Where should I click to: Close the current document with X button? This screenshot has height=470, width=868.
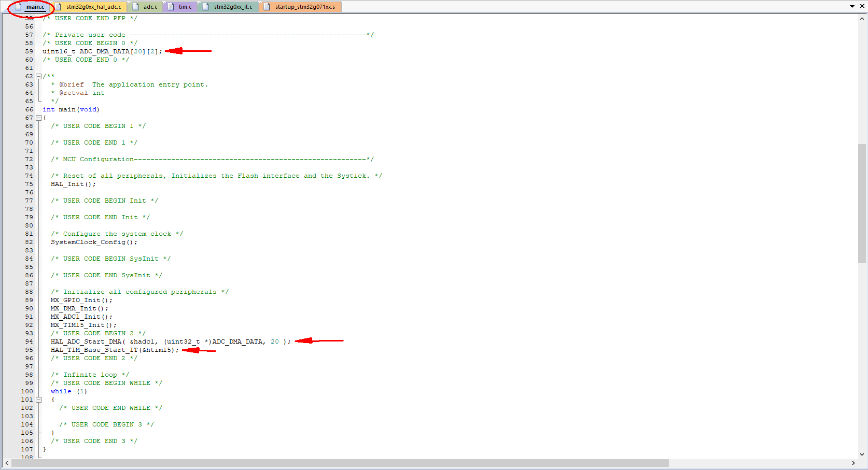pyautogui.click(x=862, y=7)
